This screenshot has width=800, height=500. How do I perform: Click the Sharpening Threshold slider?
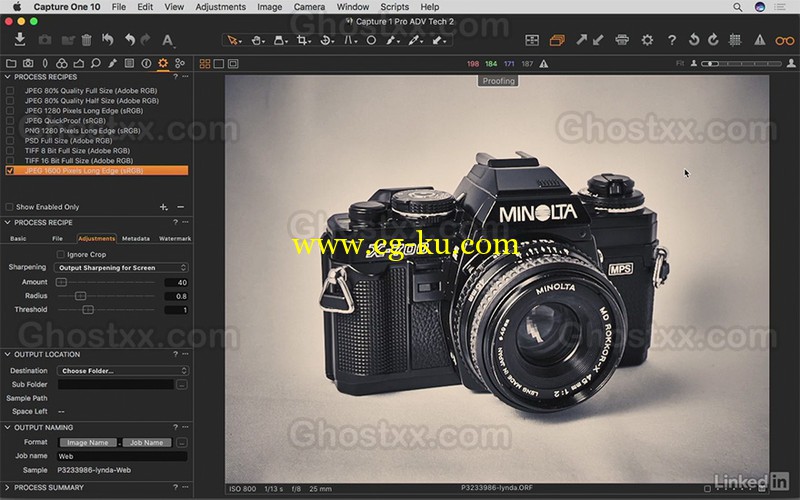[106, 309]
